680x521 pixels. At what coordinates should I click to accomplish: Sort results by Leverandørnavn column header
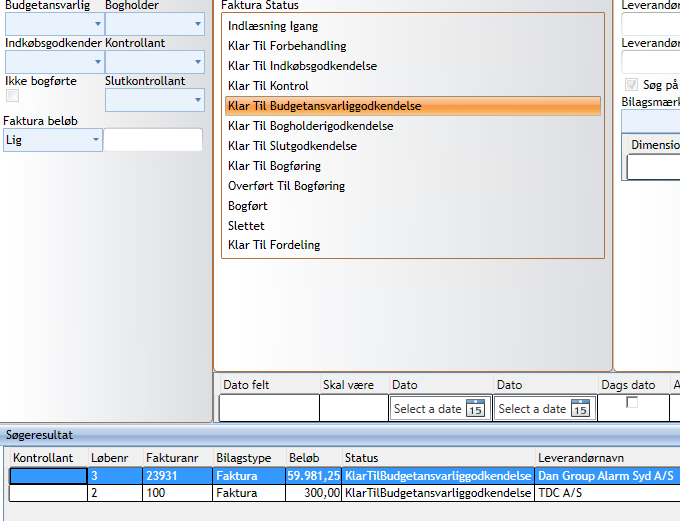coord(608,458)
